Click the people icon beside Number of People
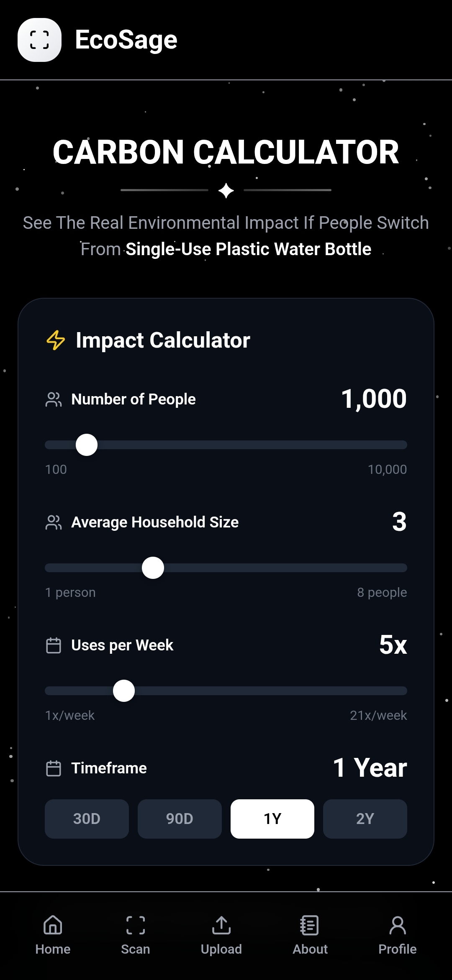 pyautogui.click(x=54, y=399)
